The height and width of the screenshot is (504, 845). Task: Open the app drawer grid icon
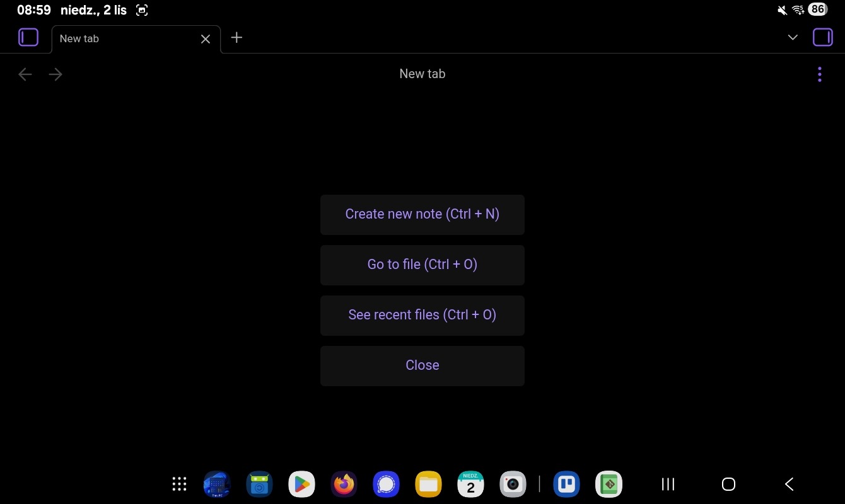(179, 484)
